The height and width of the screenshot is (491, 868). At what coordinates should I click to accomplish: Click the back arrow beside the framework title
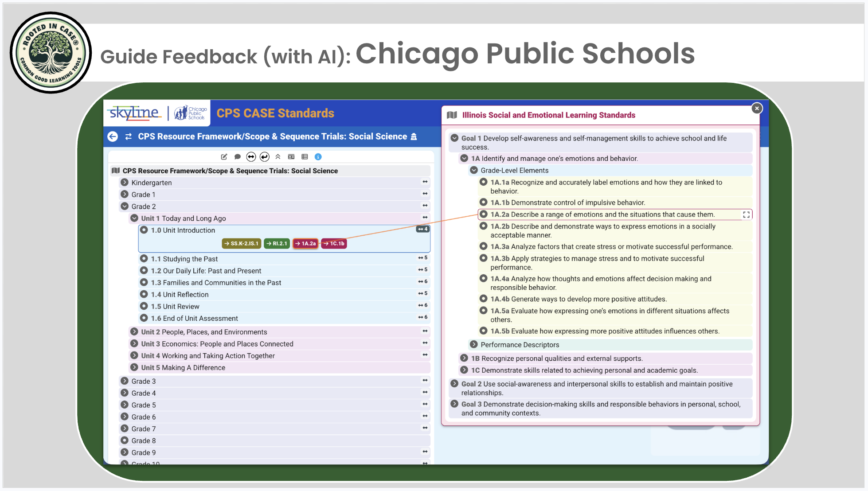click(113, 136)
